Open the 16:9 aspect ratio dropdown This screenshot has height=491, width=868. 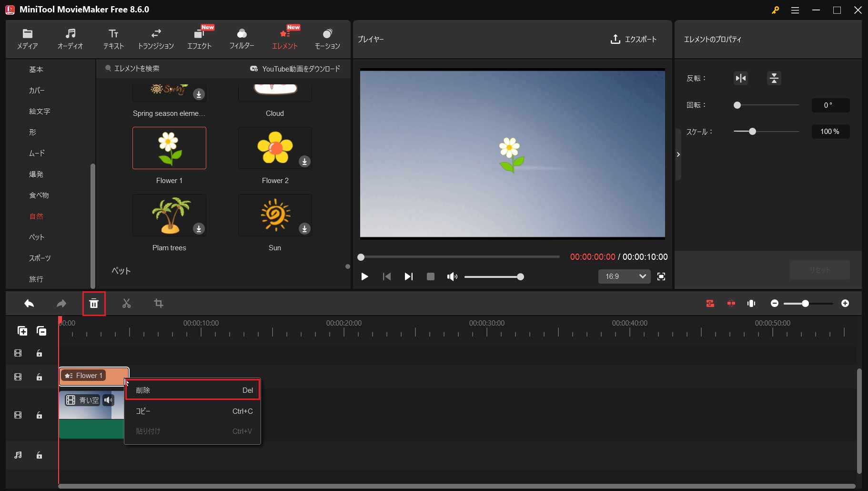coord(624,276)
